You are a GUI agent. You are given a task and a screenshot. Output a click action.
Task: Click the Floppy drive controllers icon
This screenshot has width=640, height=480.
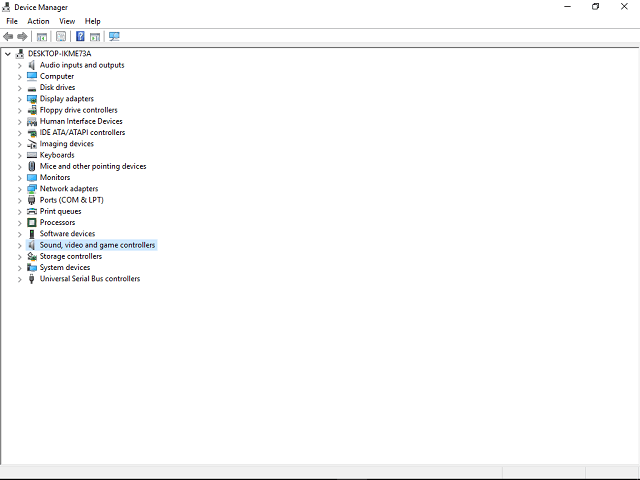click(x=32, y=110)
